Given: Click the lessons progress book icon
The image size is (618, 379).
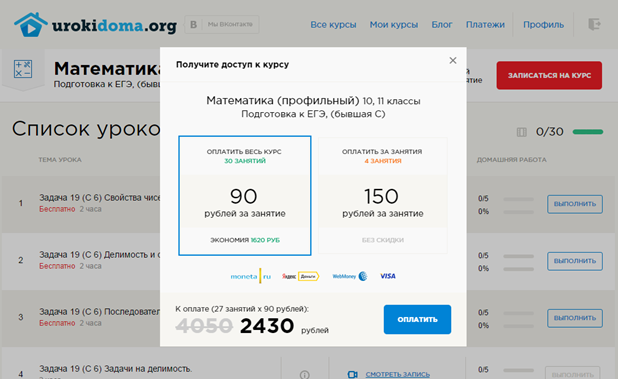Looking at the screenshot, I should coord(521,132).
